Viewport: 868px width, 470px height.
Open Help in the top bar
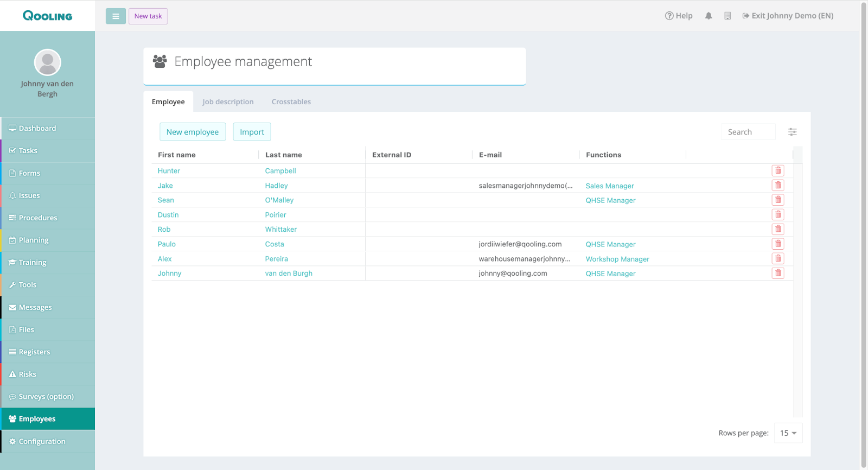click(x=679, y=16)
